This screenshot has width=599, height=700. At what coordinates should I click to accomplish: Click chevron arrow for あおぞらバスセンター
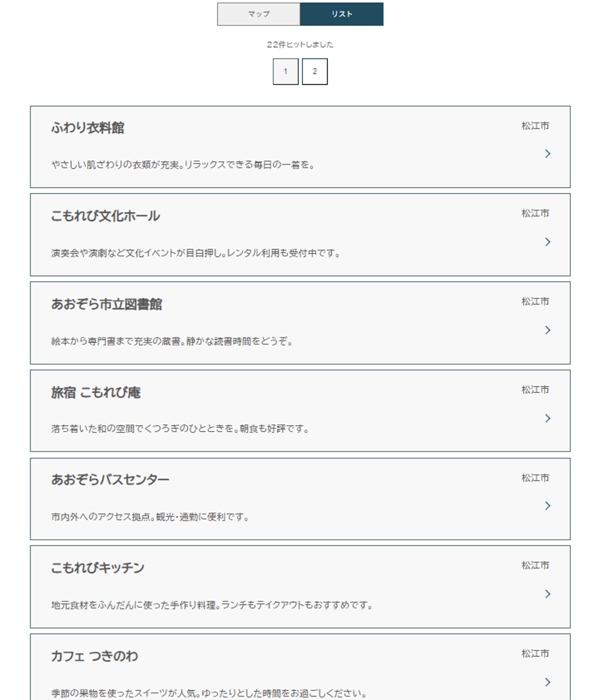click(x=547, y=506)
